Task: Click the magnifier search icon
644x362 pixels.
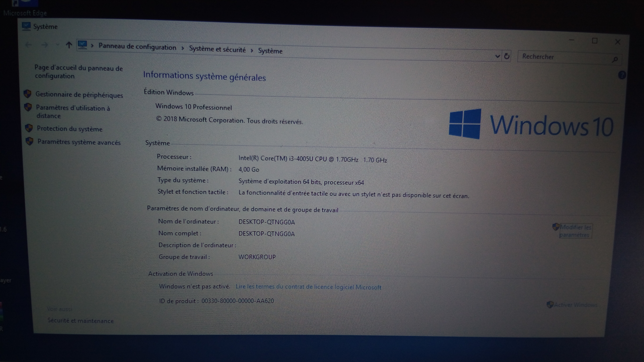Action: (x=615, y=59)
